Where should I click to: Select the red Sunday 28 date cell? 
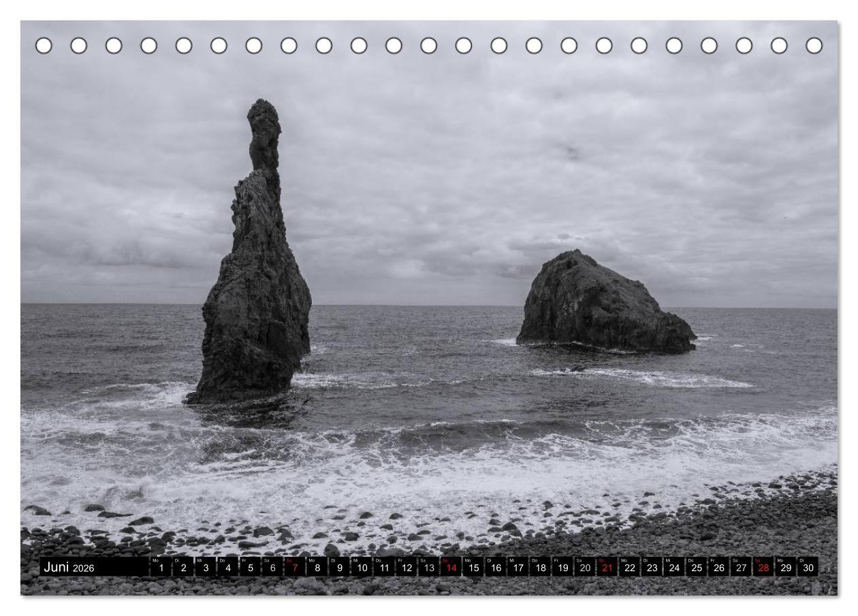pyautogui.click(x=763, y=567)
